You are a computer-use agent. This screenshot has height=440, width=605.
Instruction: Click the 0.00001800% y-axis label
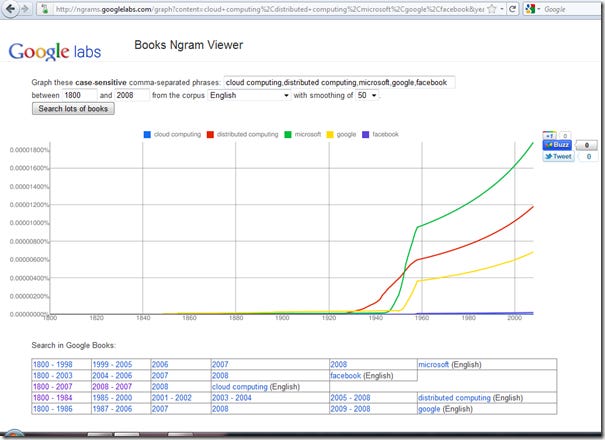point(29,150)
